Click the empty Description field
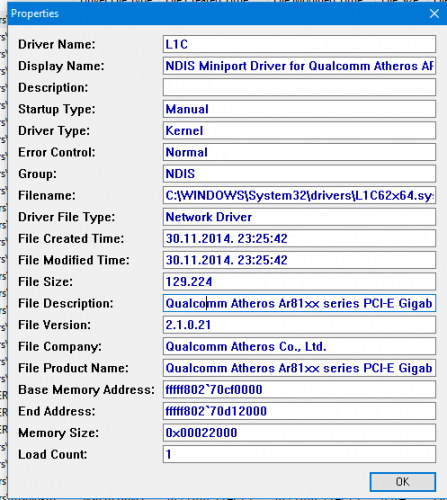Screen dimensions: 447x500 click(x=299, y=87)
